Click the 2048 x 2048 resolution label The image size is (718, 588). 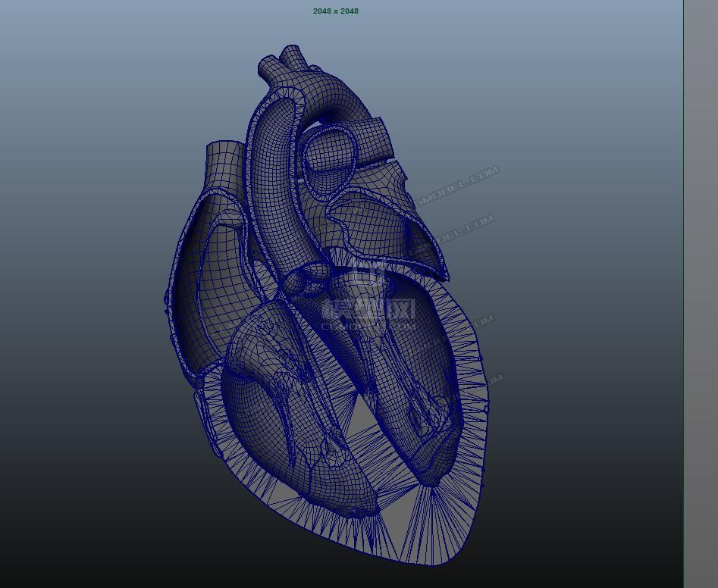coord(336,11)
